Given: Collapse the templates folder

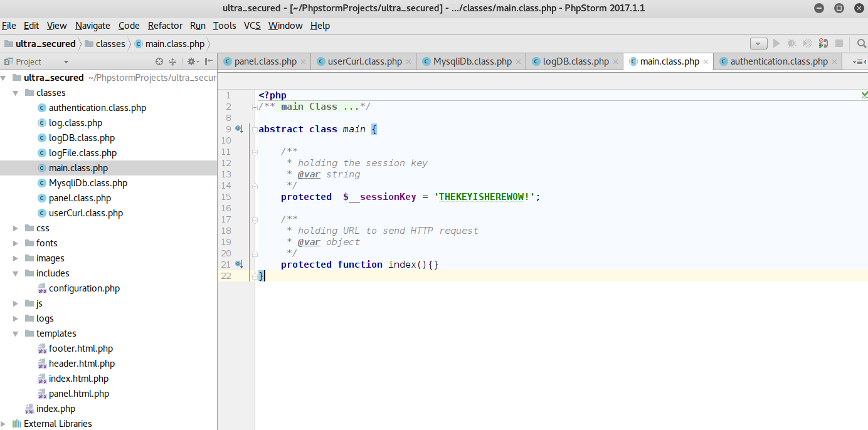Looking at the screenshot, I should tap(16, 333).
